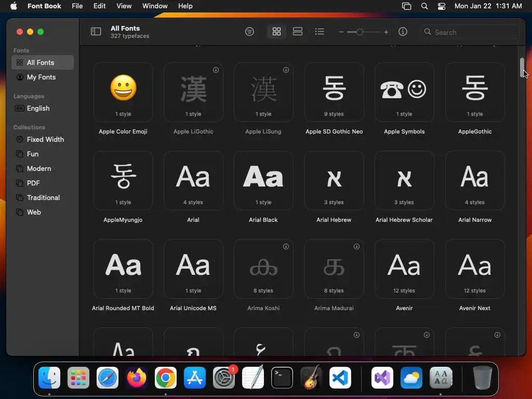The width and height of the screenshot is (532, 399).
Task: Download Apple LiSung via its arrow icon
Action: click(286, 70)
